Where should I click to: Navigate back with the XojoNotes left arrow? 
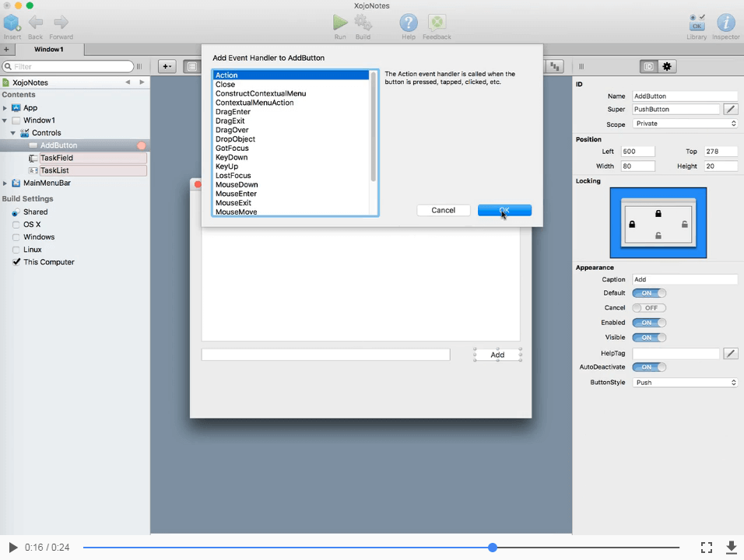[128, 82]
